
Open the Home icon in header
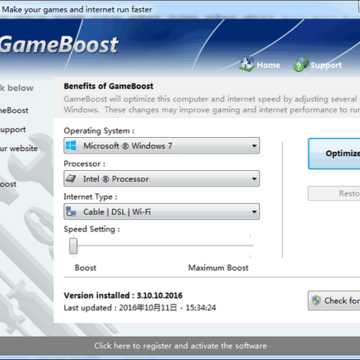247,64
